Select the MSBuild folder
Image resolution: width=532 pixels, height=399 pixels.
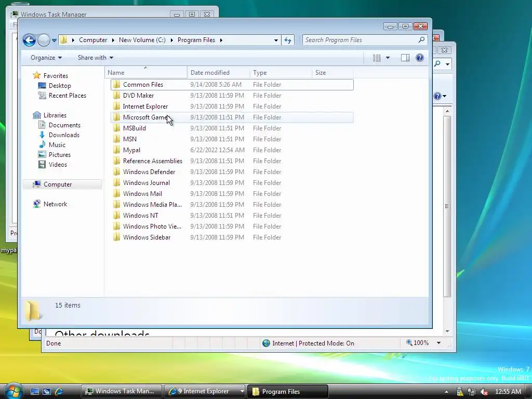[x=232, y=128]
